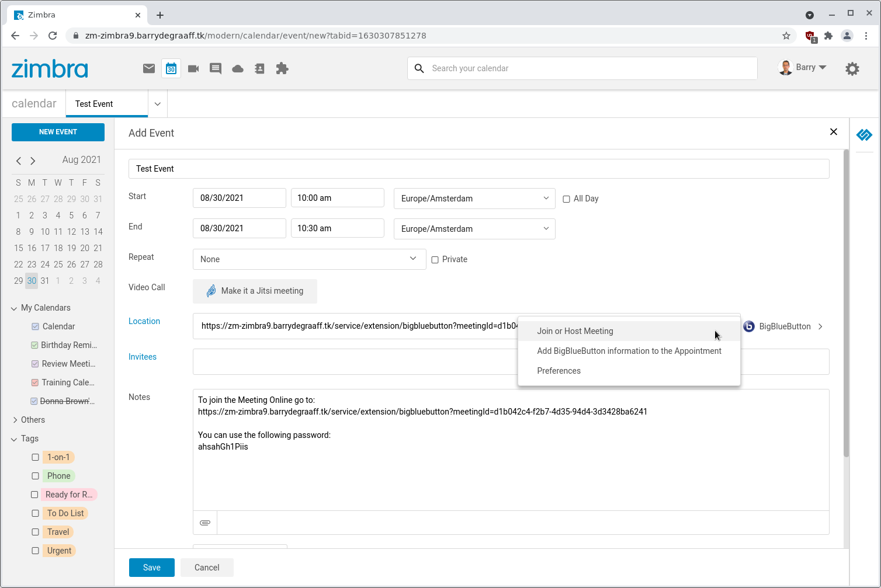Check the Phone tag checkbox
This screenshot has width=881, height=588.
pyautogui.click(x=35, y=476)
